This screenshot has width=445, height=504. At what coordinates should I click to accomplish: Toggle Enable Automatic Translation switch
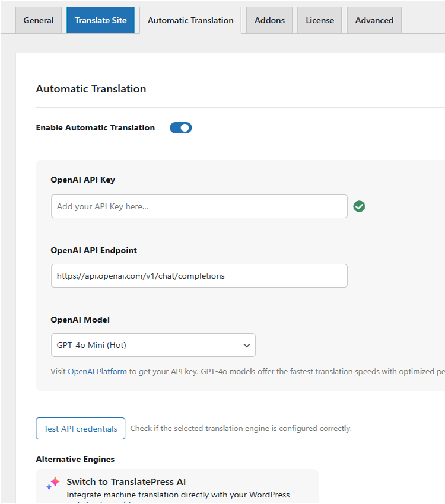coord(181,127)
